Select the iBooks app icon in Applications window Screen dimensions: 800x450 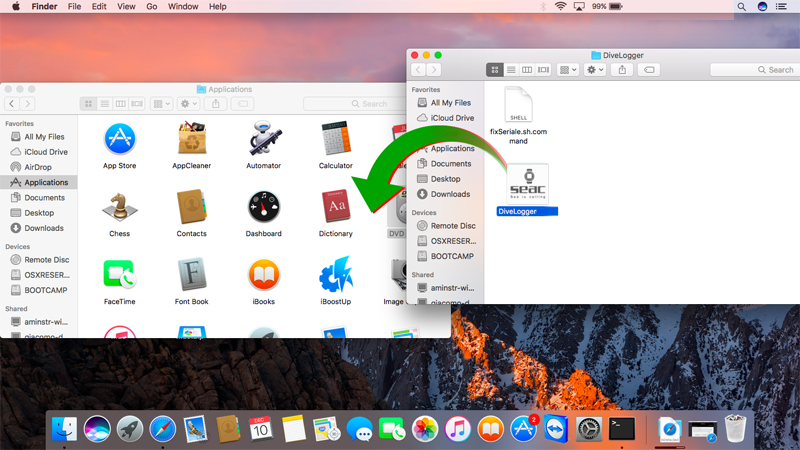click(x=264, y=274)
